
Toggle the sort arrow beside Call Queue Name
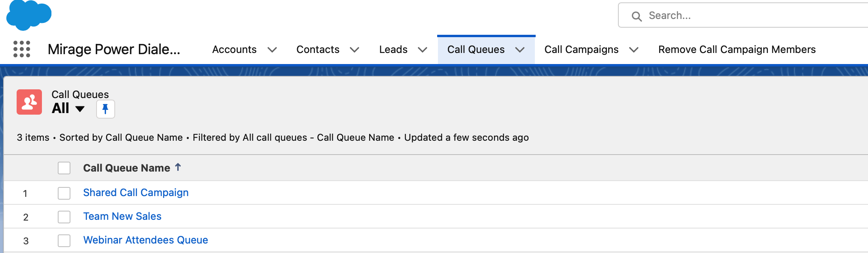(178, 167)
